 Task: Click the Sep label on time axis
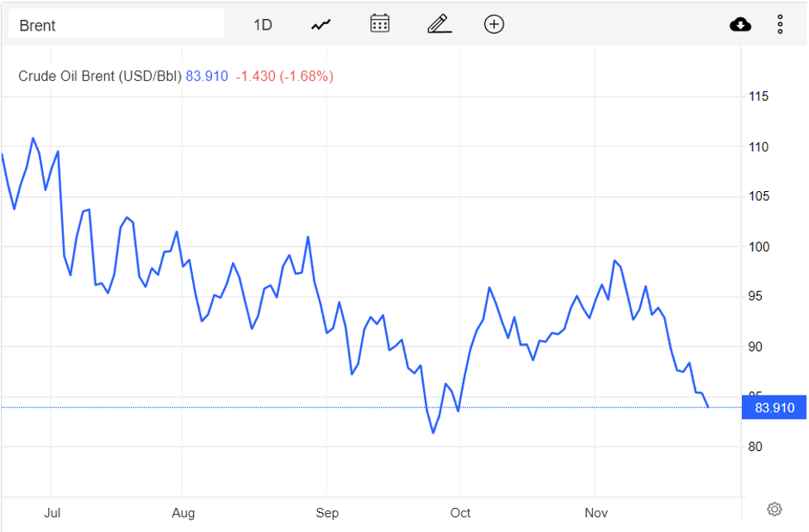pos(327,513)
